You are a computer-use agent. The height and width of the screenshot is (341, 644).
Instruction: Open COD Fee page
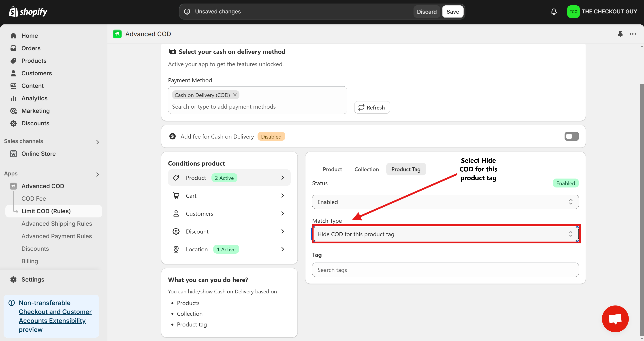click(34, 198)
